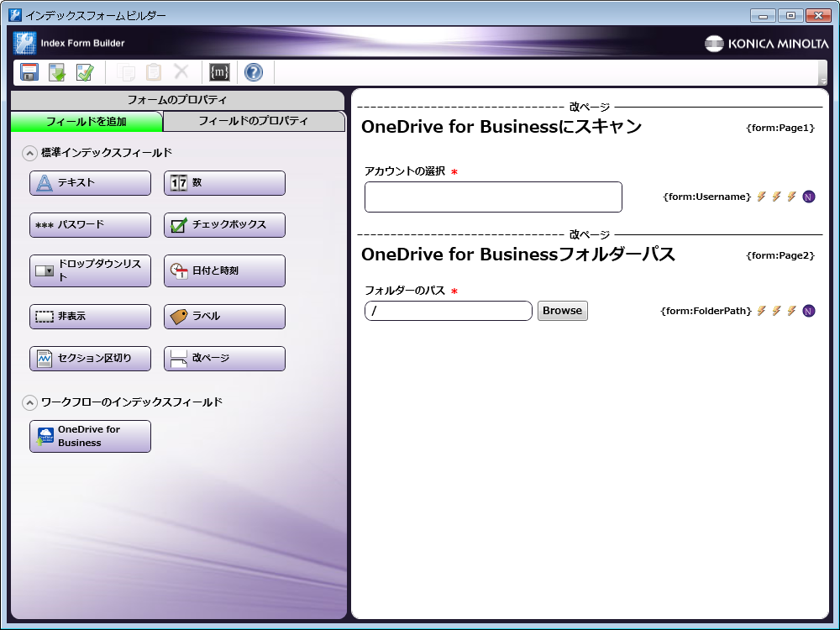Viewport: 840px width, 630px height.
Task: Open the {m} metadata toolbar icon
Action: [219, 72]
